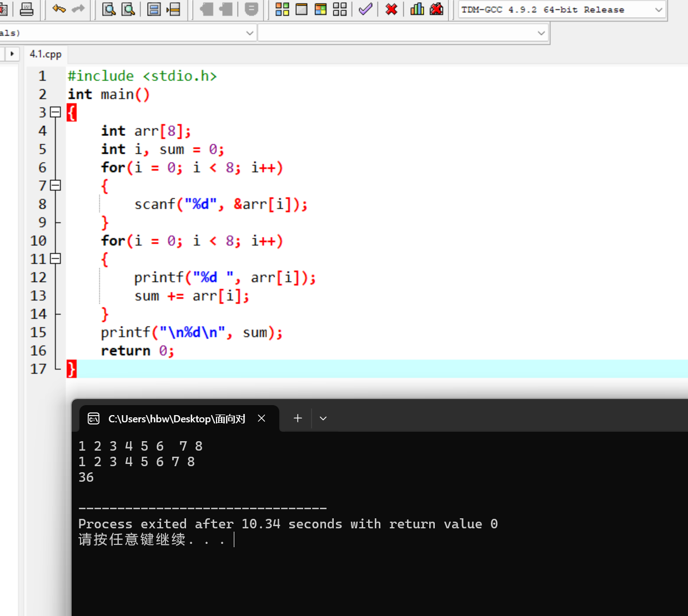Viewport: 688px width, 616px height.
Task: Click line number 1 in the gutter
Action: pos(42,76)
